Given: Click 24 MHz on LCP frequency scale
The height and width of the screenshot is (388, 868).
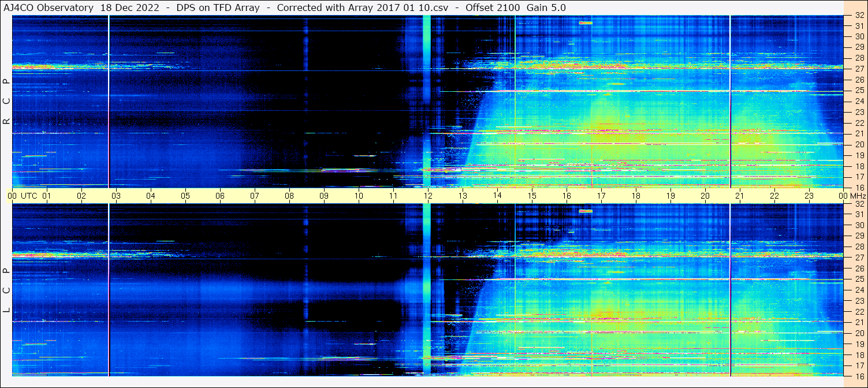Looking at the screenshot, I should (x=859, y=290).
